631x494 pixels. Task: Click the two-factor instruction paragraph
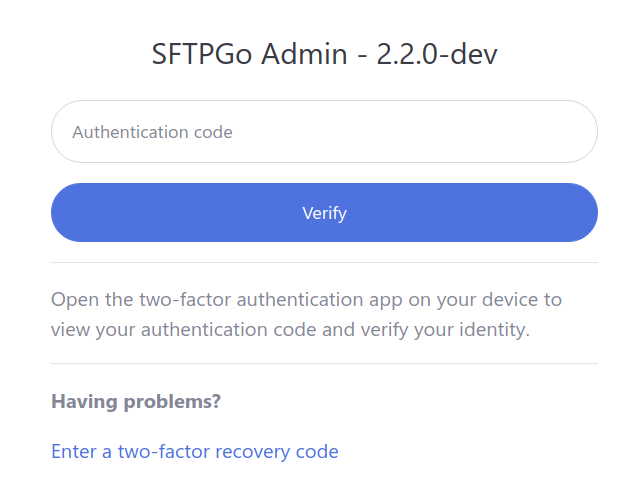[x=305, y=314]
